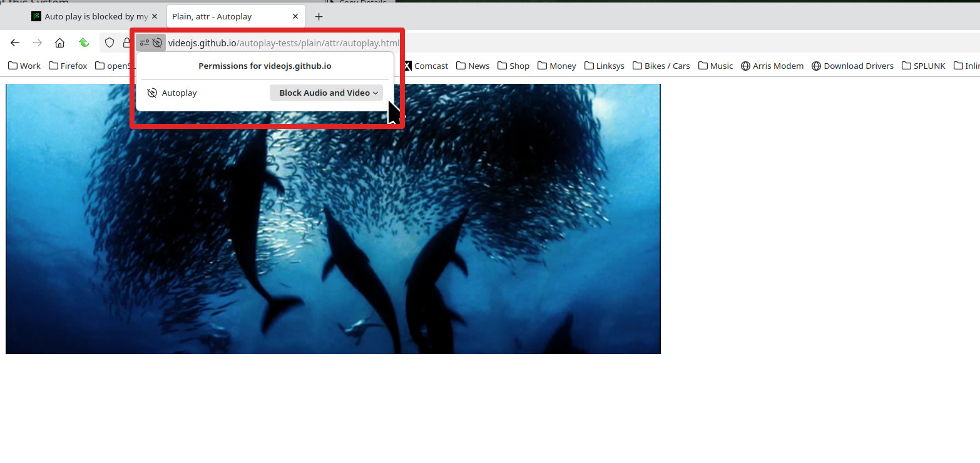Open the Autoplay permission dropdown
This screenshot has height=463, width=980.
point(326,93)
